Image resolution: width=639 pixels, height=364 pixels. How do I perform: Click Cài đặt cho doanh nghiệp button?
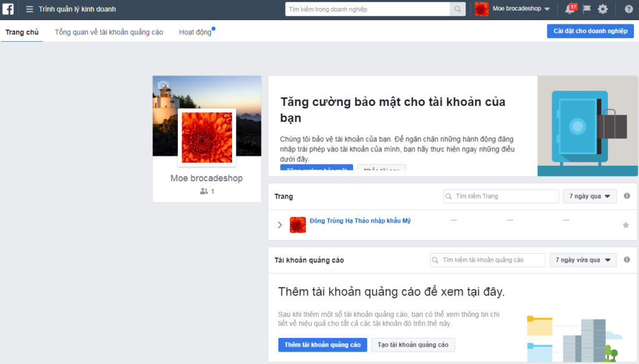590,31
